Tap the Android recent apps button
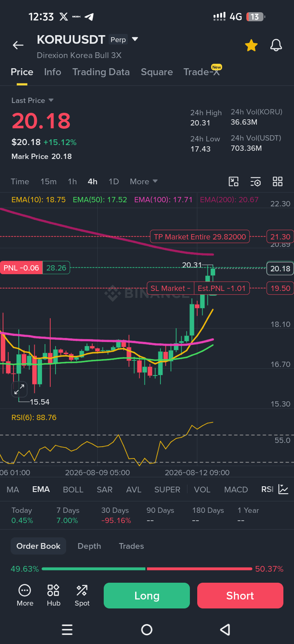 [67, 630]
